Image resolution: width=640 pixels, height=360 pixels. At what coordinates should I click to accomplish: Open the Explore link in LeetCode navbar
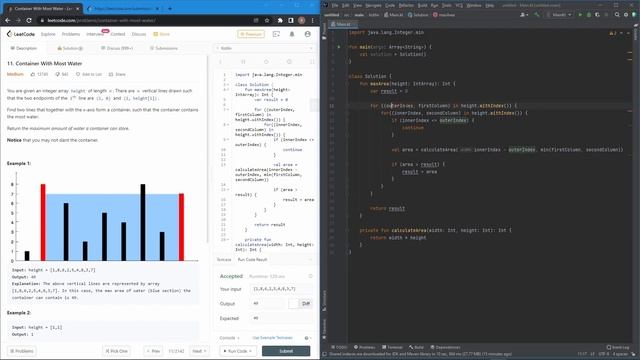(48, 34)
